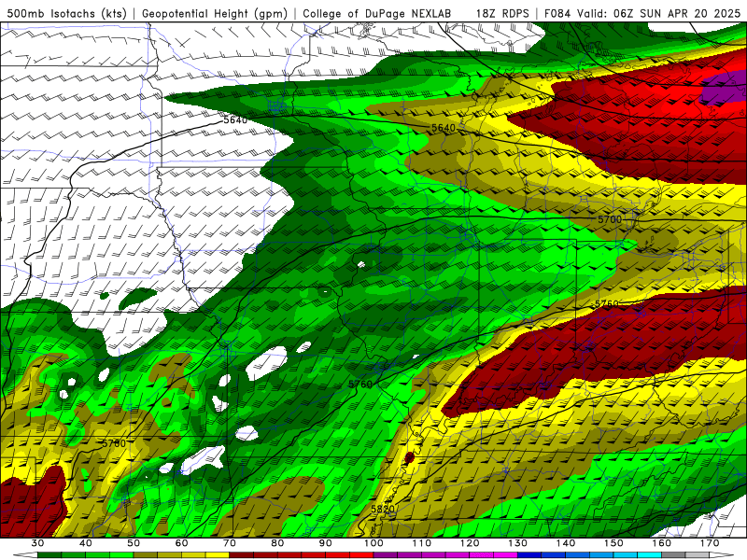Click the 5640 contour label on olive shading

pyautogui.click(x=444, y=128)
